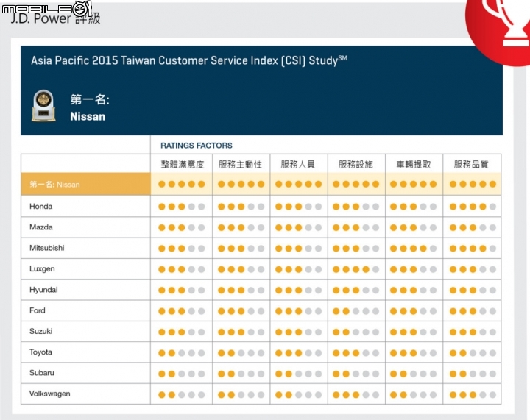The width and height of the screenshot is (530, 420).
Task: Click the J.D. Power trophy award icon
Action: (43, 106)
